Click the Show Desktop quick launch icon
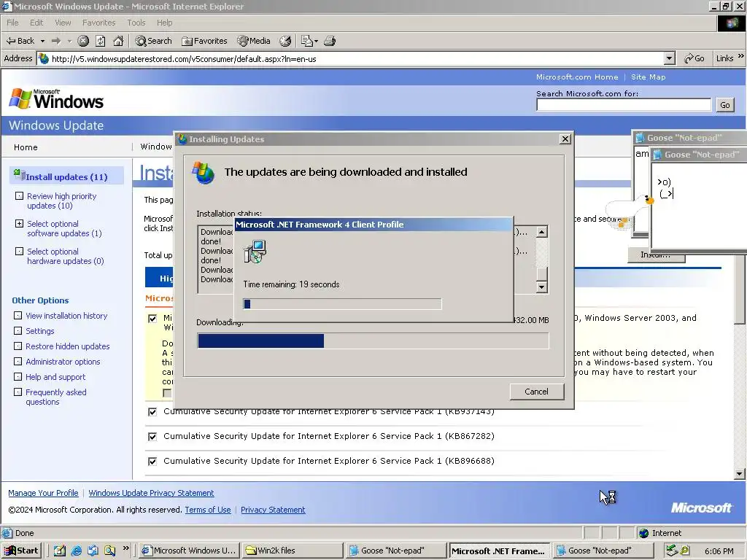The width and height of the screenshot is (747, 560). 60,551
